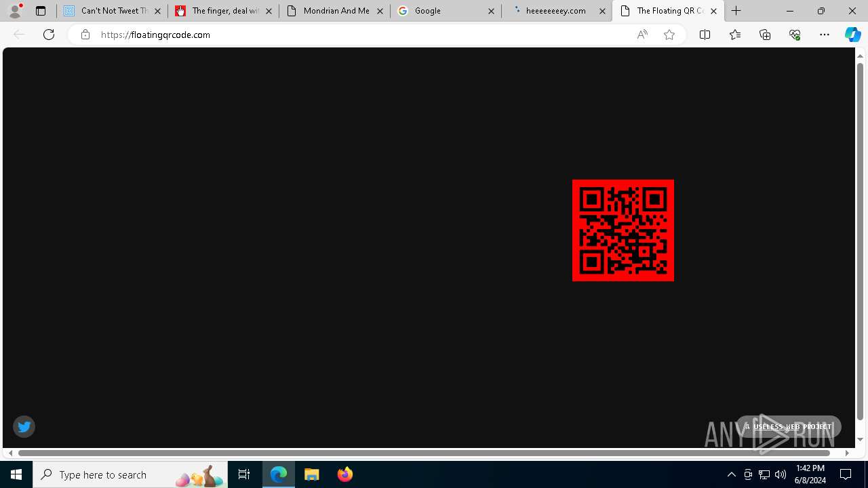Click scroll down arrow on vertical scrollbar
The height and width of the screenshot is (488, 868).
pyautogui.click(x=861, y=439)
